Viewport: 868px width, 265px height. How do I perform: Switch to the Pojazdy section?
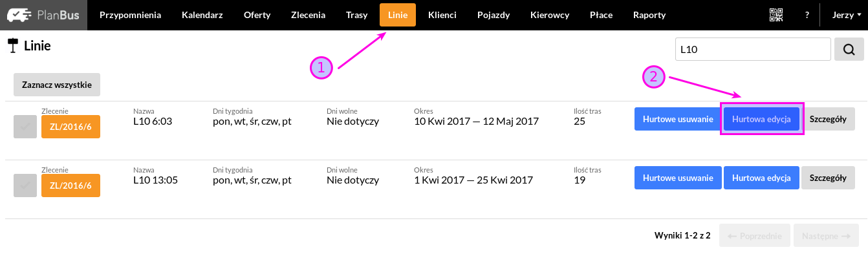tap(494, 15)
